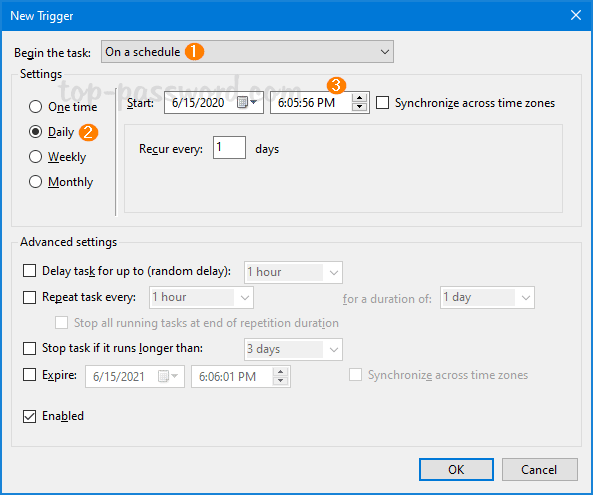Select the Daily radio button
The height and width of the screenshot is (495, 593).
pyautogui.click(x=35, y=132)
